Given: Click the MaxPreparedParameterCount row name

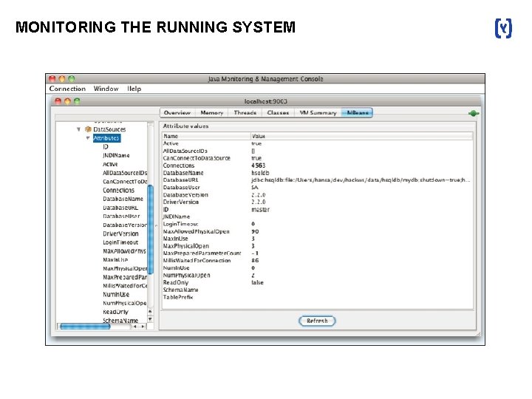Looking at the screenshot, I should coord(202,253).
